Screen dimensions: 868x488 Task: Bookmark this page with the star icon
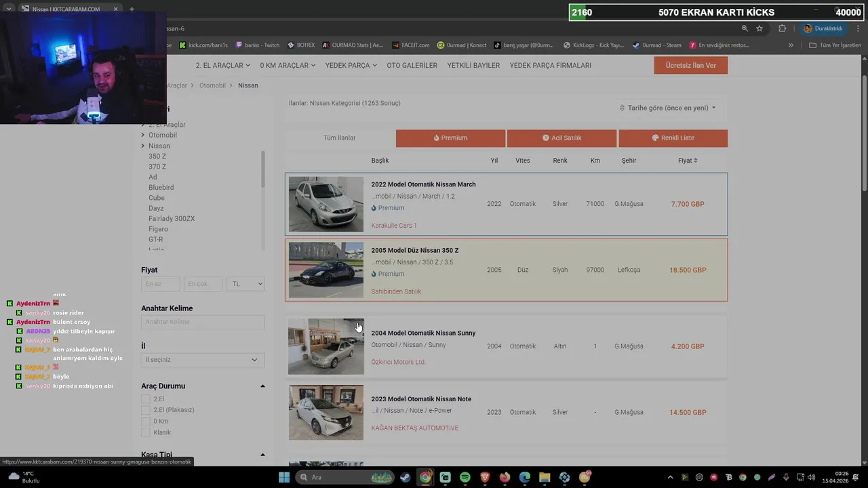pos(759,28)
